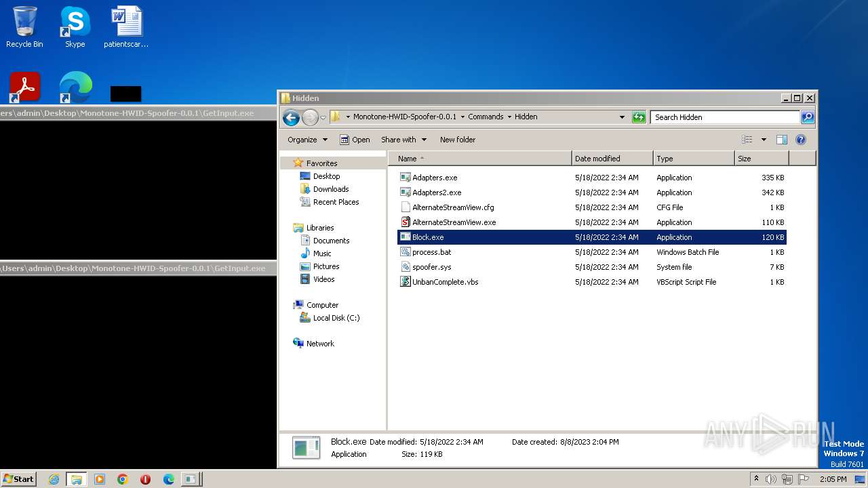The height and width of the screenshot is (488, 868).
Task: Click the Back arrow in Explorer
Action: 291,117
